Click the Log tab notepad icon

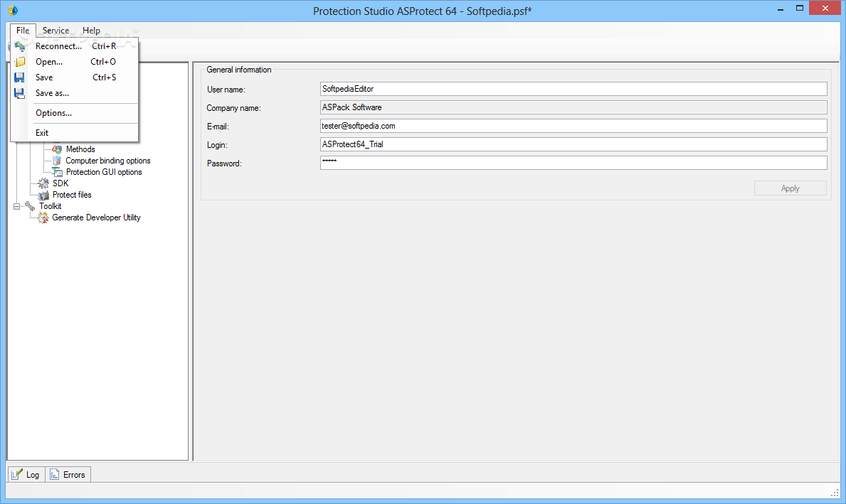[x=17, y=474]
